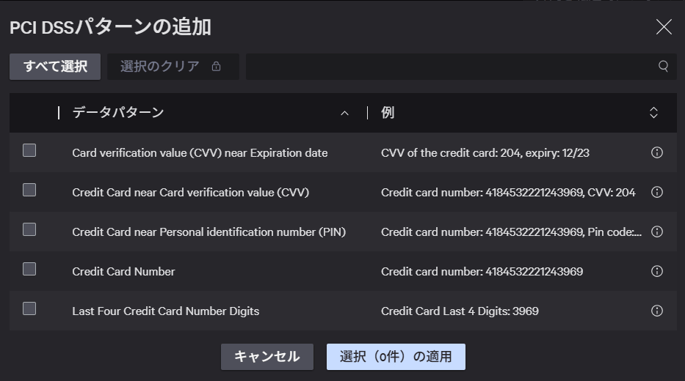The width and height of the screenshot is (685, 381).
Task: Close the PCI DSS pattern dialog
Action: [x=664, y=27]
